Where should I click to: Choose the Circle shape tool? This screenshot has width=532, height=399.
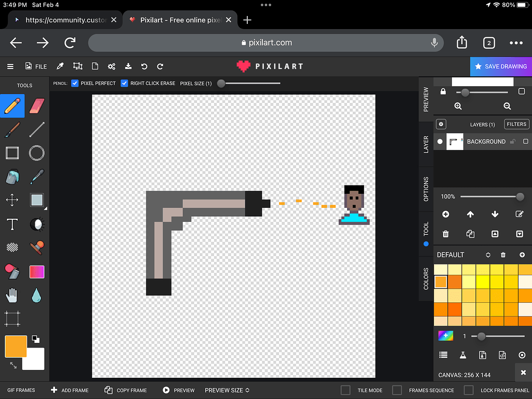tap(36, 153)
